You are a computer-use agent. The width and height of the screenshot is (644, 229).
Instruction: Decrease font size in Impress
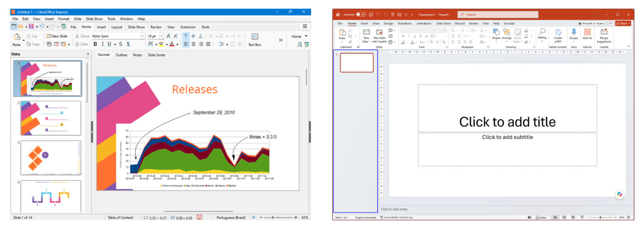pyautogui.click(x=175, y=36)
